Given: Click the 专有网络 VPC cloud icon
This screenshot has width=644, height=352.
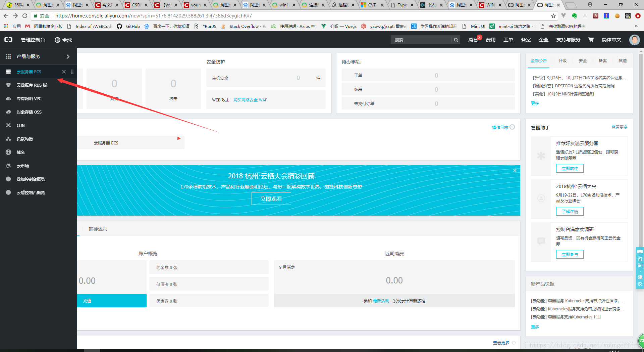Looking at the screenshot, I should coord(8,98).
